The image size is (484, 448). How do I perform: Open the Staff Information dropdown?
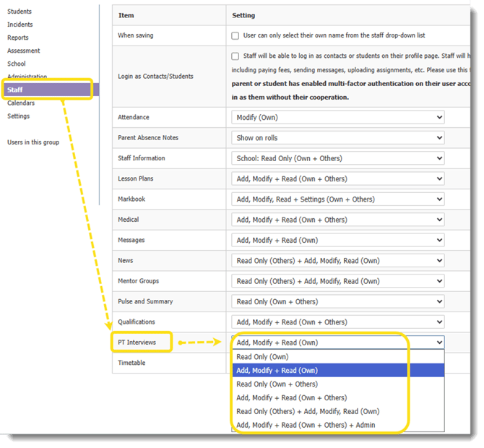[337, 158]
